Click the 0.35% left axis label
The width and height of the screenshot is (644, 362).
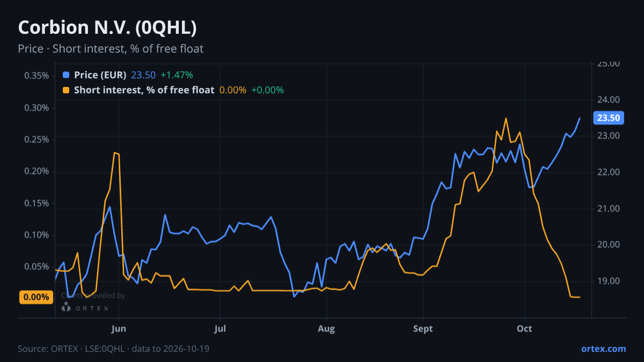[x=36, y=76]
